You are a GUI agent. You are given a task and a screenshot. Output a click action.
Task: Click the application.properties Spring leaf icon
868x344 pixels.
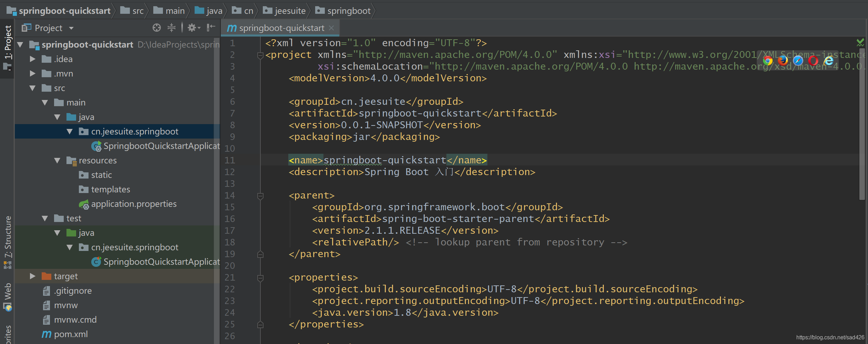pos(84,204)
